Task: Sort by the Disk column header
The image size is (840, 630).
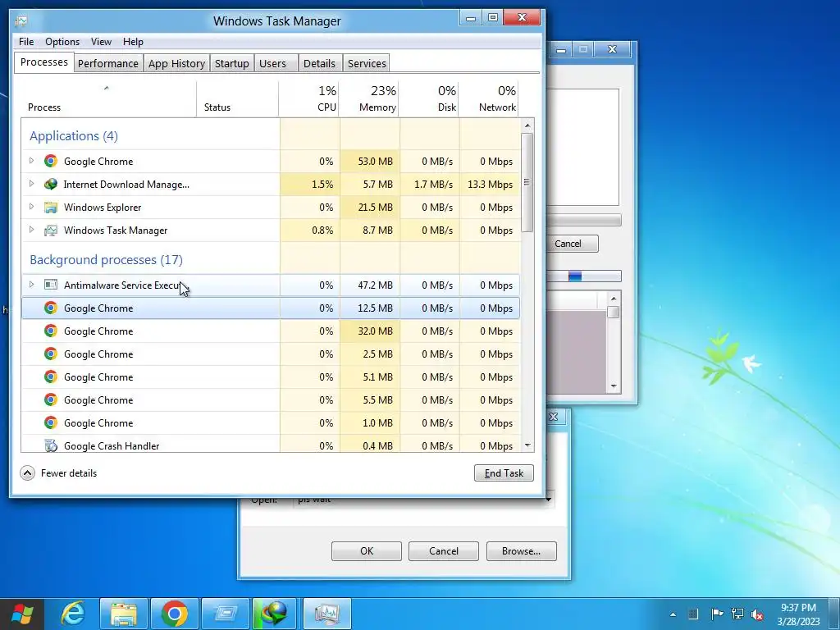Action: (429, 99)
